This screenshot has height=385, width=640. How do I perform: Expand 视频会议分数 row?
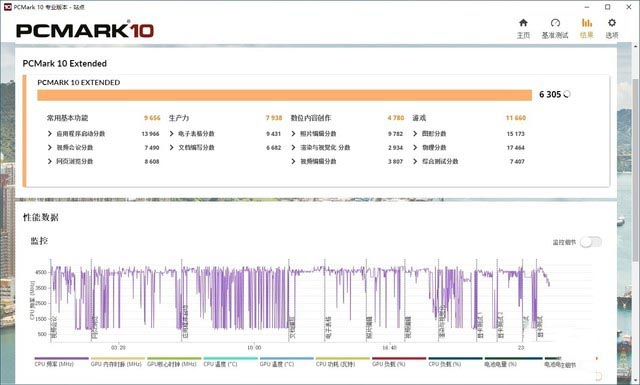(49, 147)
